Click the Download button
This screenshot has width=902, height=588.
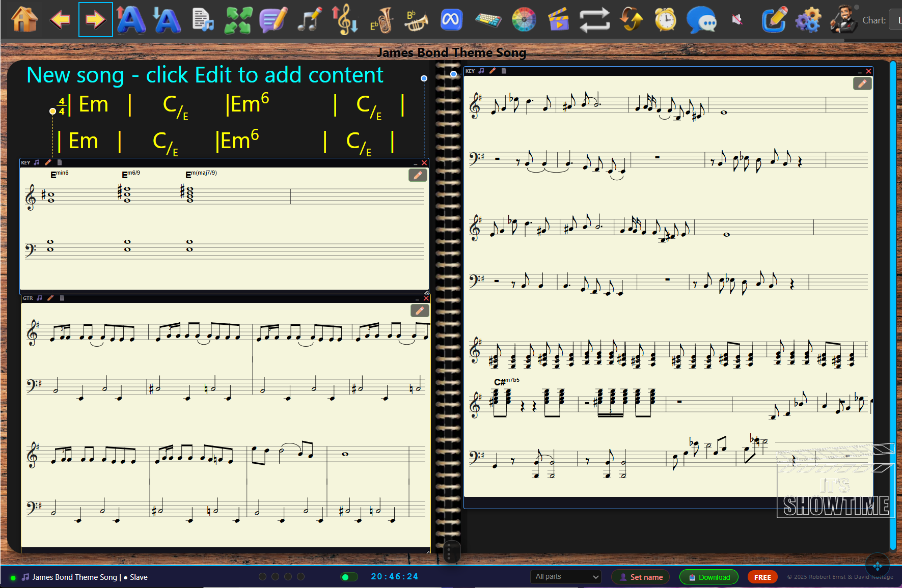point(709,577)
